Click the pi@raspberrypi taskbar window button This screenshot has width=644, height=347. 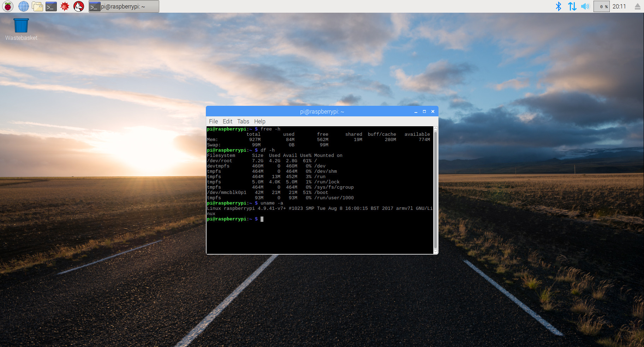124,6
